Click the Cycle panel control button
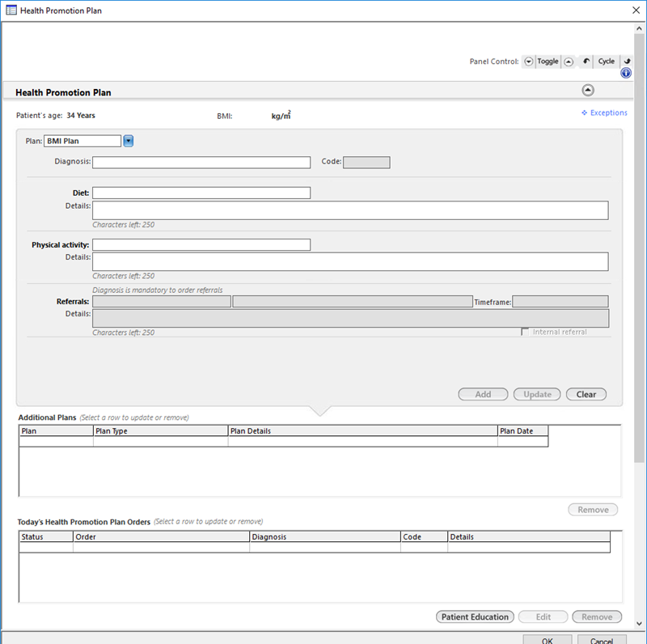Screen dimensions: 647x644 click(x=607, y=61)
